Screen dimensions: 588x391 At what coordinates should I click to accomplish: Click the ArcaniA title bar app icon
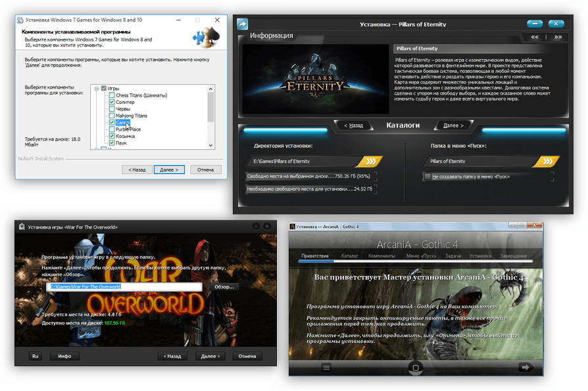tap(292, 227)
